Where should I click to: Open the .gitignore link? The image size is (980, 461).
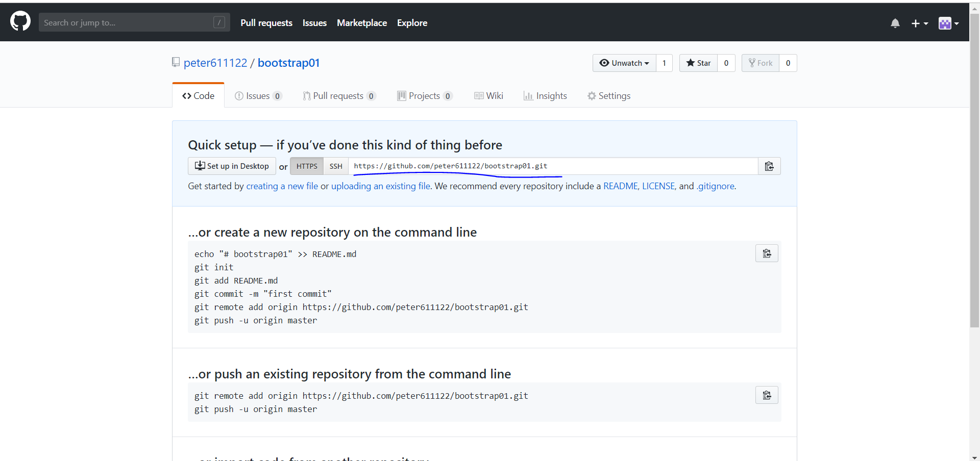(x=716, y=186)
